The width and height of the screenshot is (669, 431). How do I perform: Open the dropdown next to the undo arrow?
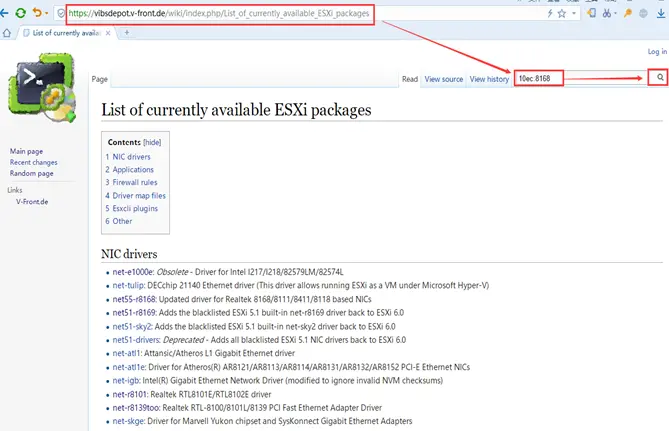[x=46, y=14]
